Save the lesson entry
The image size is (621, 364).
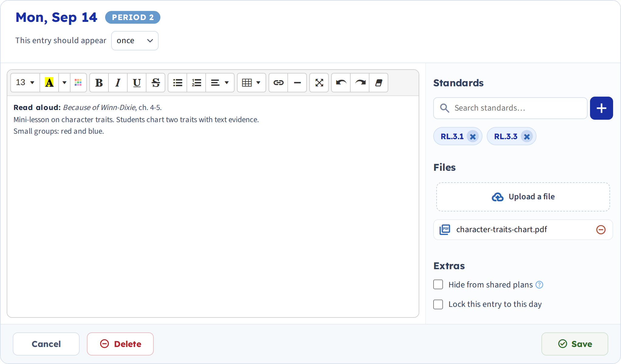coord(575,344)
